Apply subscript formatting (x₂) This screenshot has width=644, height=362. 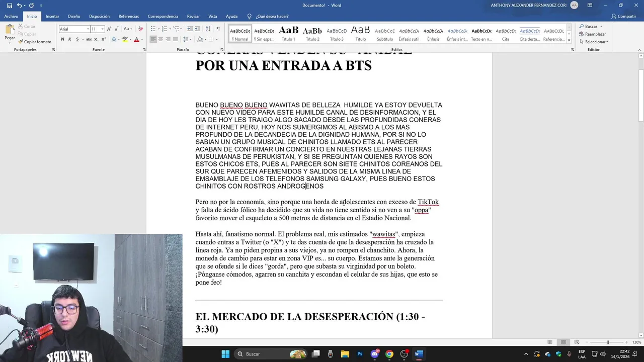[97, 39]
